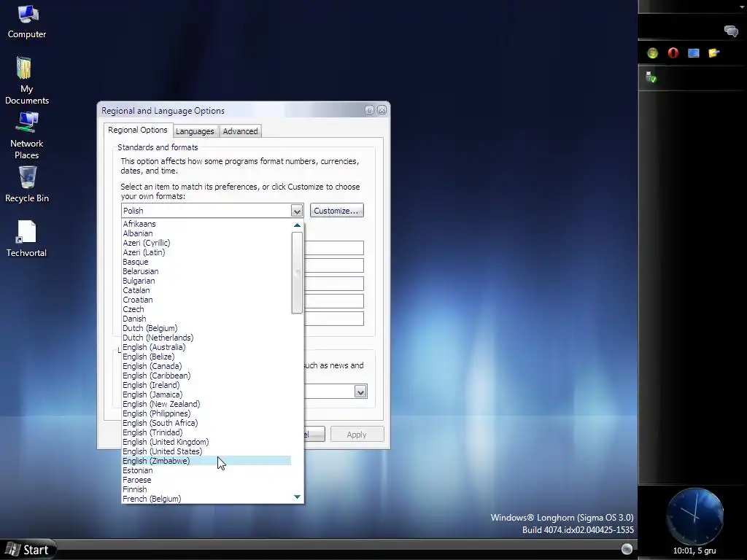Select Czech in the list
747x560 pixels.
[x=206, y=309]
